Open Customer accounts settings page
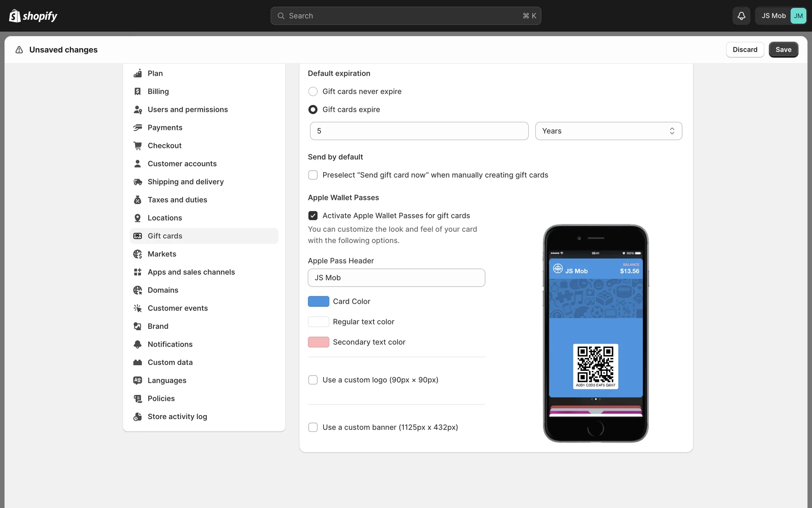Viewport: 812px width, 508px height. 182,163
